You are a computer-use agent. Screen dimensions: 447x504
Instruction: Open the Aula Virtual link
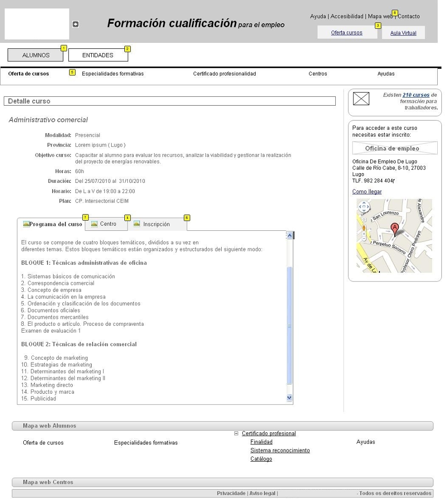pos(403,33)
